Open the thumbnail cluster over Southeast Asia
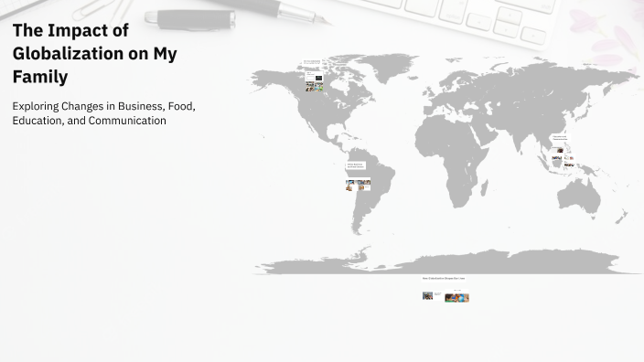This screenshot has height=362, width=644. pos(563,157)
